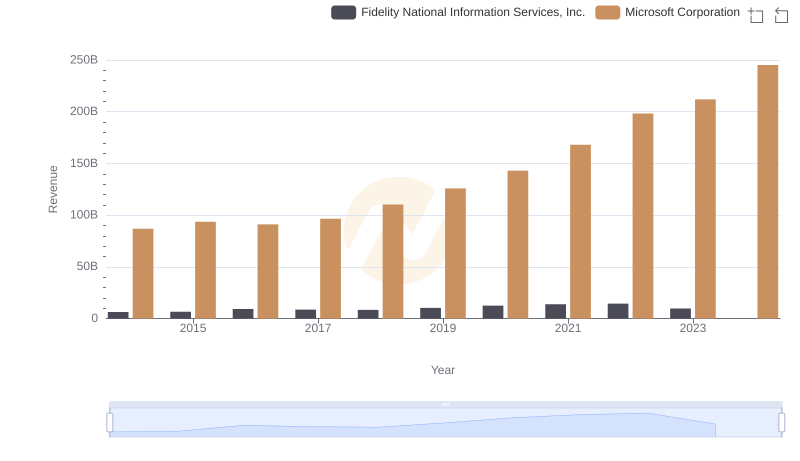Grab the right data zoom slider handle
800x461 pixels.
coord(782,423)
